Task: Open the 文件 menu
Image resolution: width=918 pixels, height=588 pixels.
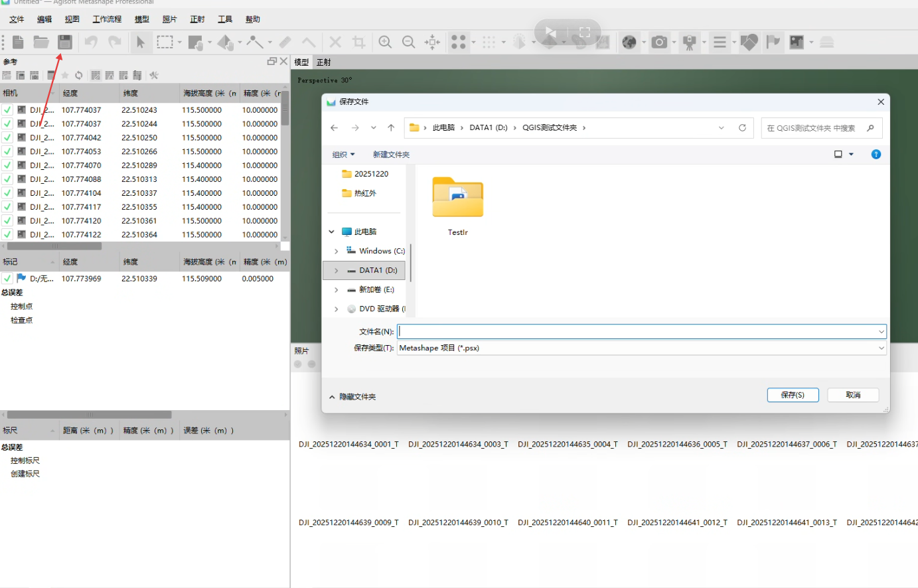Action: tap(17, 19)
